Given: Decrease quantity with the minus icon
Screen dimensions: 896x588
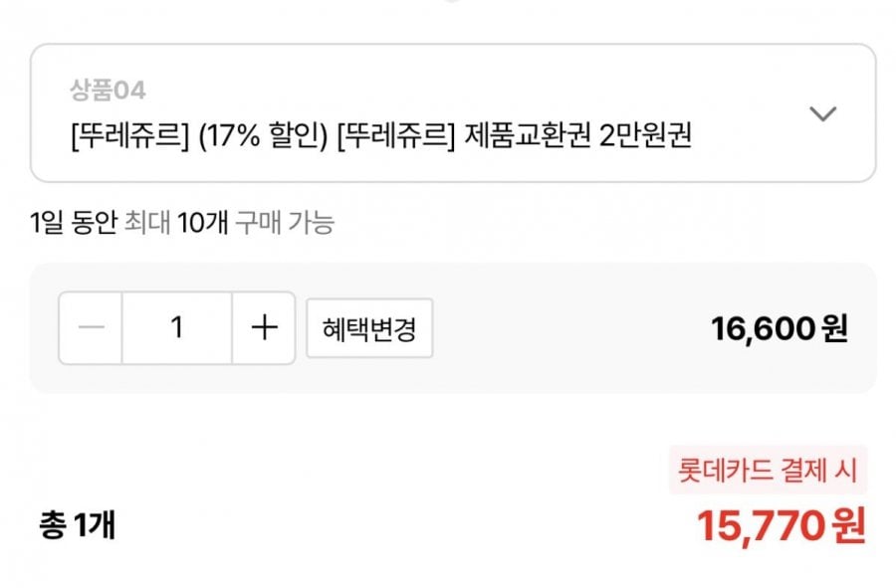Looking at the screenshot, I should click(92, 328).
